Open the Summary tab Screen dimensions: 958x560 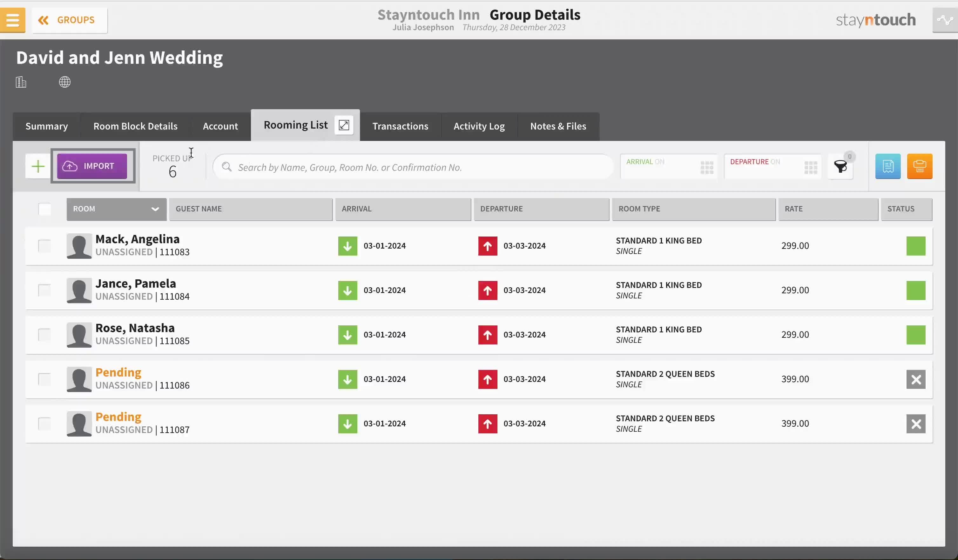[47, 126]
